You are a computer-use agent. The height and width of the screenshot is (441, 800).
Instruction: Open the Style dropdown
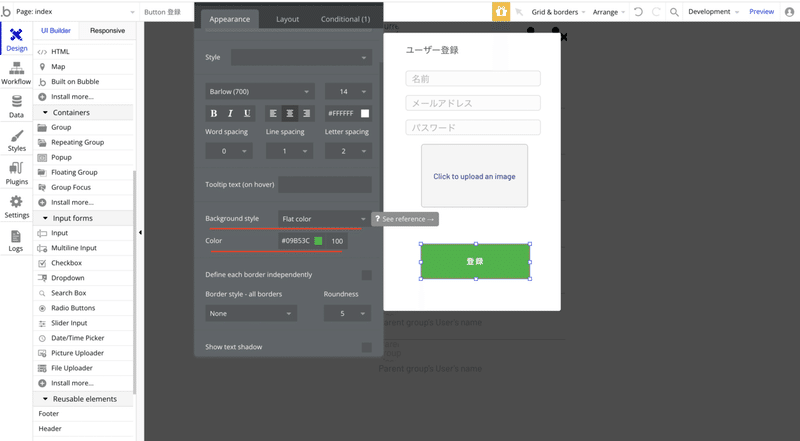point(301,57)
